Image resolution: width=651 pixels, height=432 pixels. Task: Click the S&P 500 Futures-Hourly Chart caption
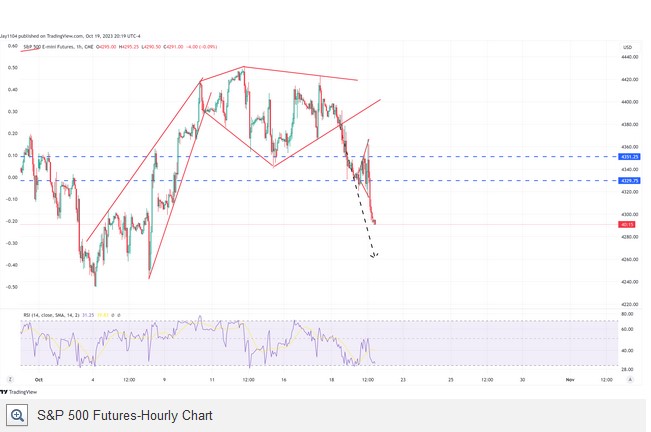[124, 415]
